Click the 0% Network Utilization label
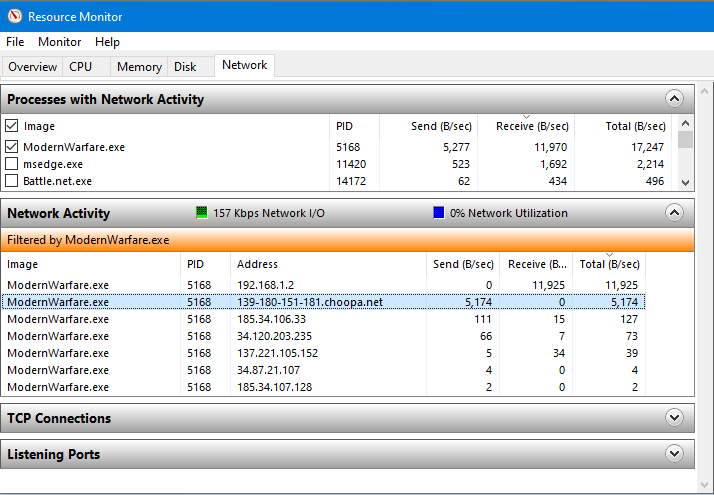Viewport: 714px width, 495px height. point(509,213)
